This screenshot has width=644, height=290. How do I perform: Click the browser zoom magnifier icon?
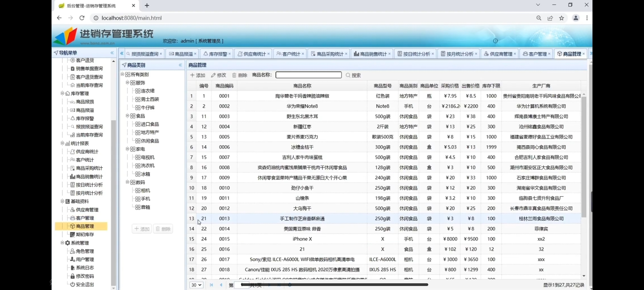(x=539, y=18)
